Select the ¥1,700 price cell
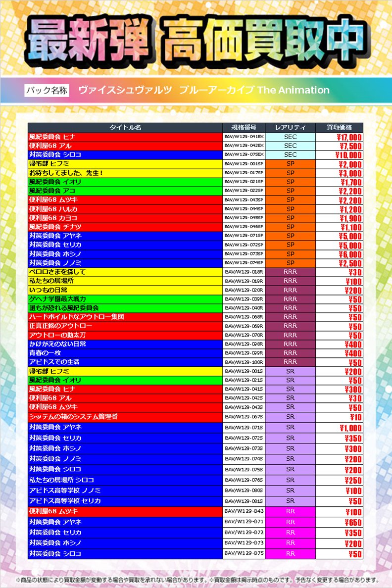392x588 pixels. click(339, 182)
